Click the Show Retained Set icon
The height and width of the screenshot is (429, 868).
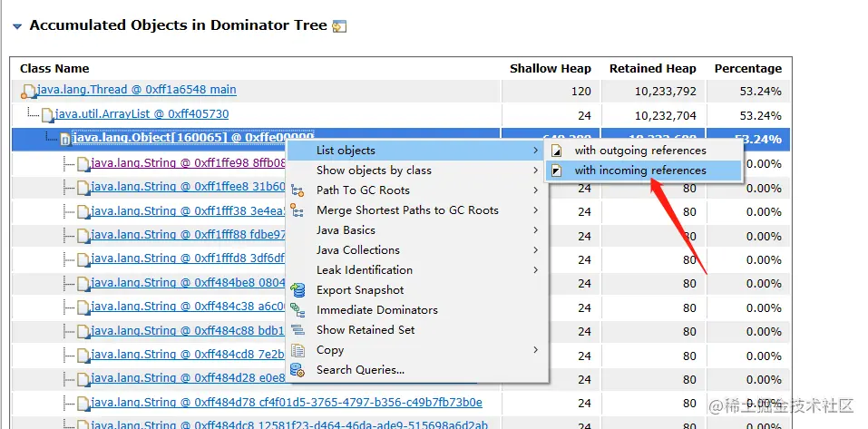pos(297,330)
